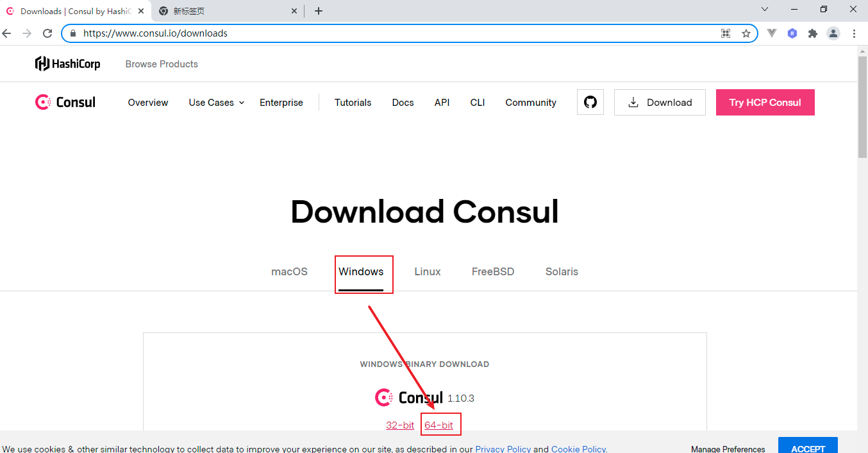The image size is (868, 453).
Task: Click Manage Preferences in cookie banner
Action: click(x=728, y=449)
